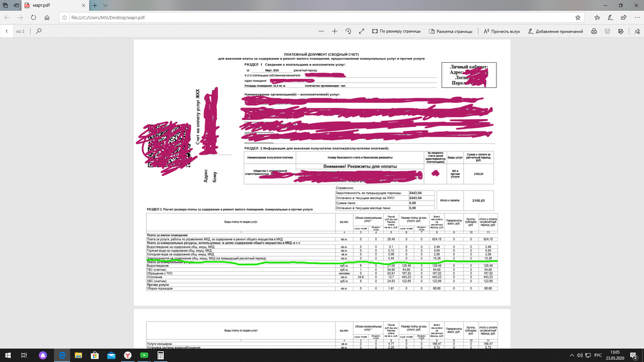Viewport: 644px width, 362px height.
Task: Print the PDF document
Action: pos(594,32)
